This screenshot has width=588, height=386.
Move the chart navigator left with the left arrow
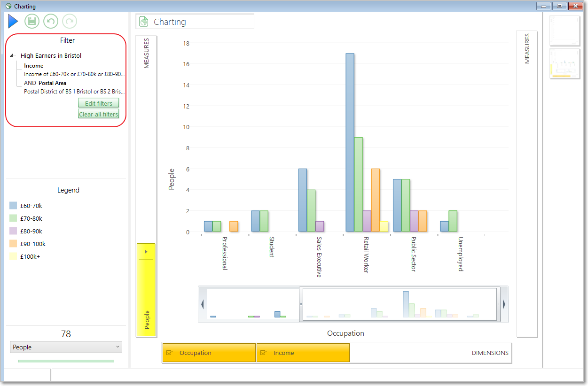202,304
